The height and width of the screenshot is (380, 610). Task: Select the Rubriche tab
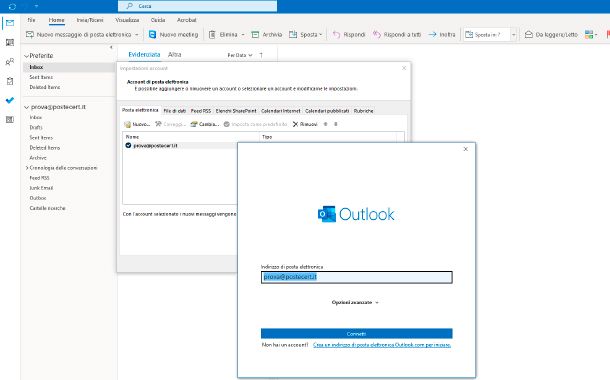tap(363, 111)
